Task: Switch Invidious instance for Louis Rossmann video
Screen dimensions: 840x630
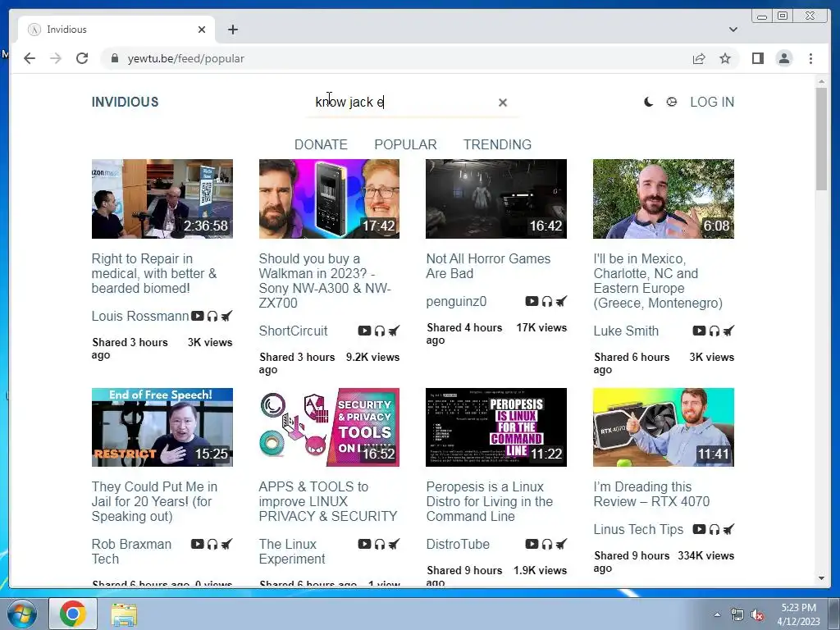Action: (x=226, y=316)
